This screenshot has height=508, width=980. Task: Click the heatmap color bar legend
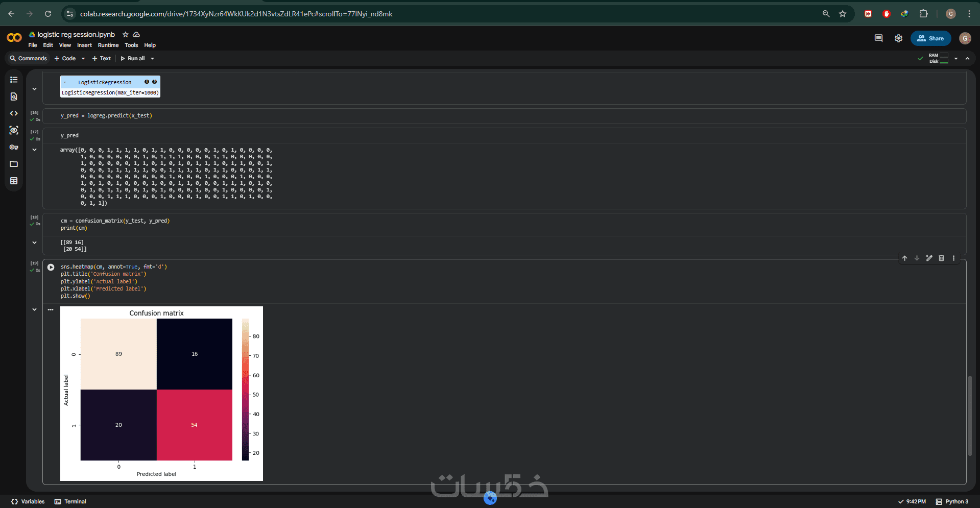[x=245, y=390]
